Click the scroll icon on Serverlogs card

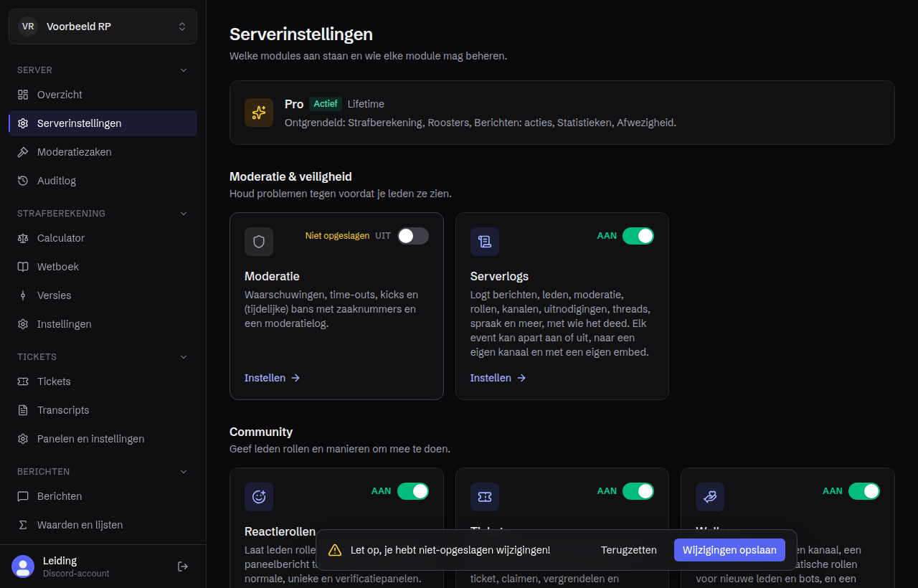pos(485,242)
